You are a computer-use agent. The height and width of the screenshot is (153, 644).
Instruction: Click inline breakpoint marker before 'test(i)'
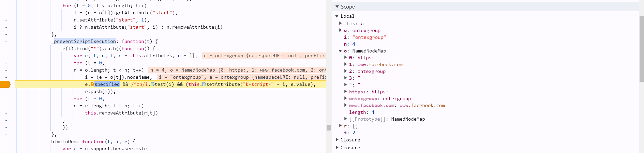click(153, 85)
